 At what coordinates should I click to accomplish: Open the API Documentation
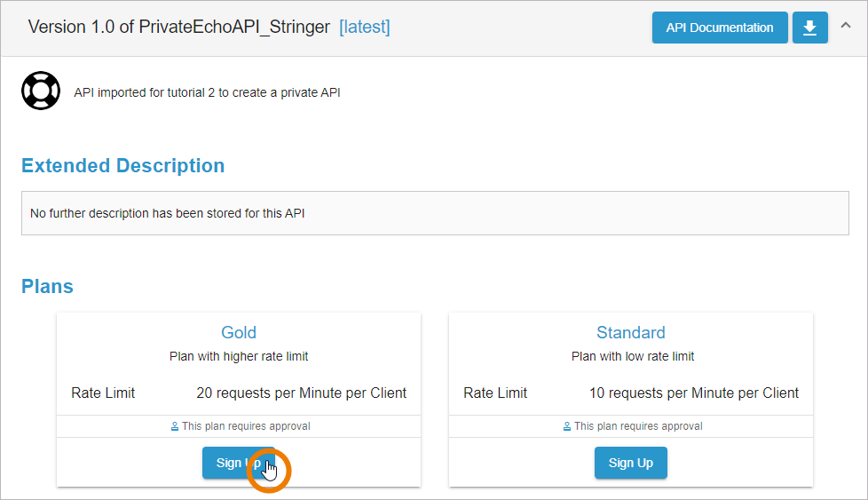coord(720,28)
